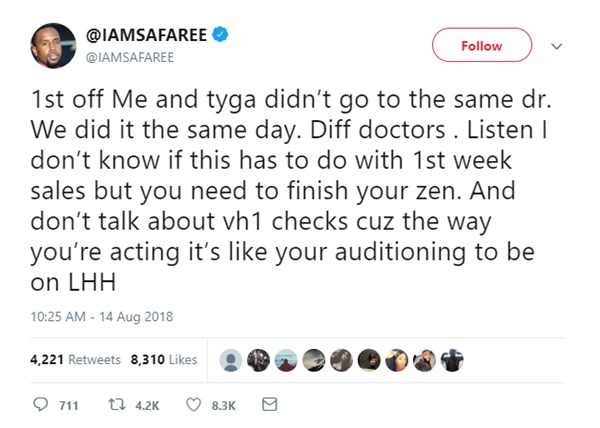
Task: View the 4,221 Retweets list
Action: (x=76, y=359)
